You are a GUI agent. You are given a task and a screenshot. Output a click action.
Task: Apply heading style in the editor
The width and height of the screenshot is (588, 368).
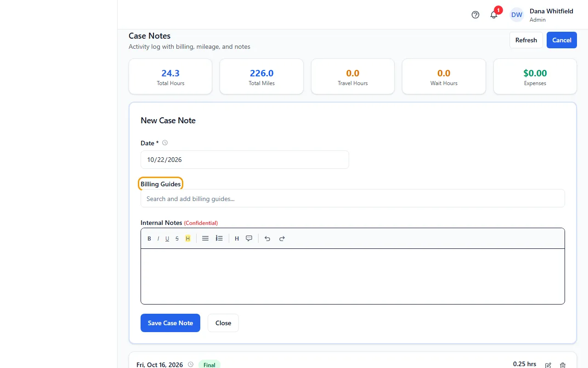coord(237,238)
